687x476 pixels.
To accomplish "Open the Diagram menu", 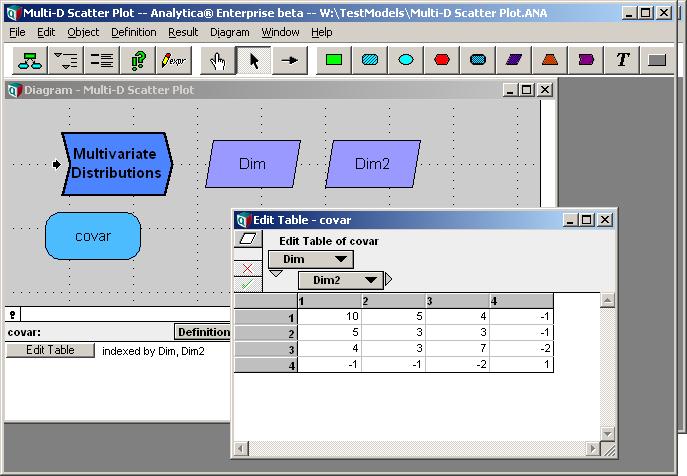I will pyautogui.click(x=230, y=32).
